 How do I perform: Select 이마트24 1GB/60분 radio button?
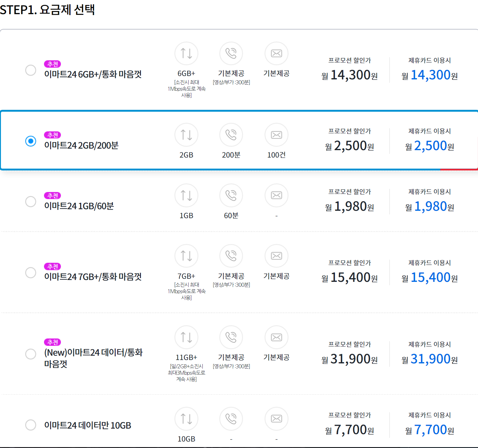click(x=31, y=202)
